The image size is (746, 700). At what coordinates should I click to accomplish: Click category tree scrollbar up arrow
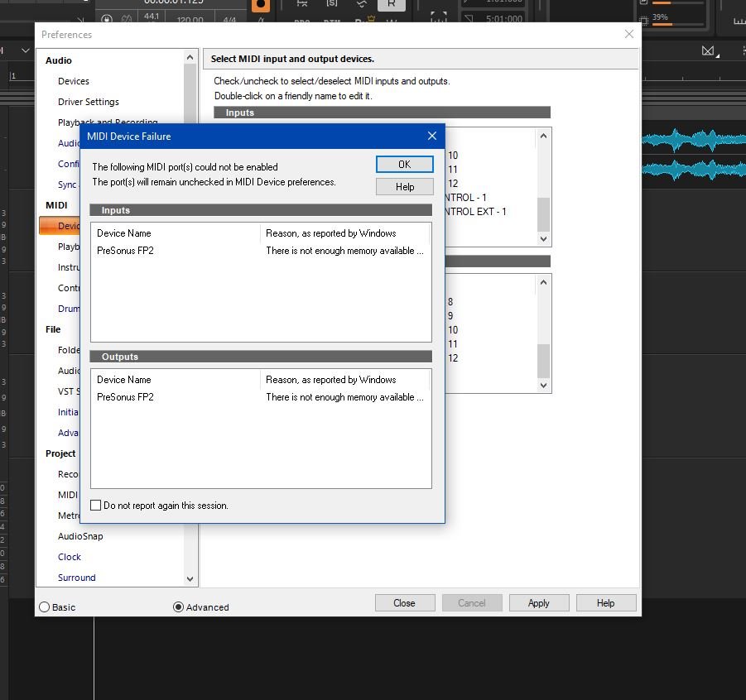pos(190,57)
